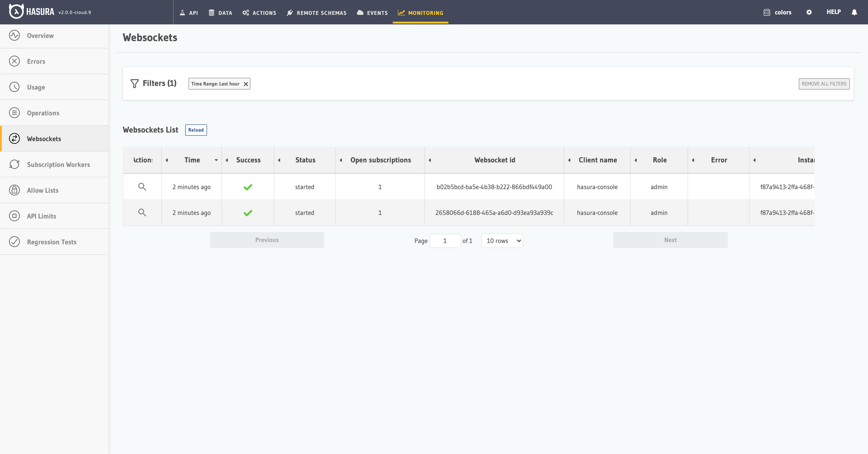868x454 pixels.
Task: Open the API Limits section
Action: (x=41, y=216)
